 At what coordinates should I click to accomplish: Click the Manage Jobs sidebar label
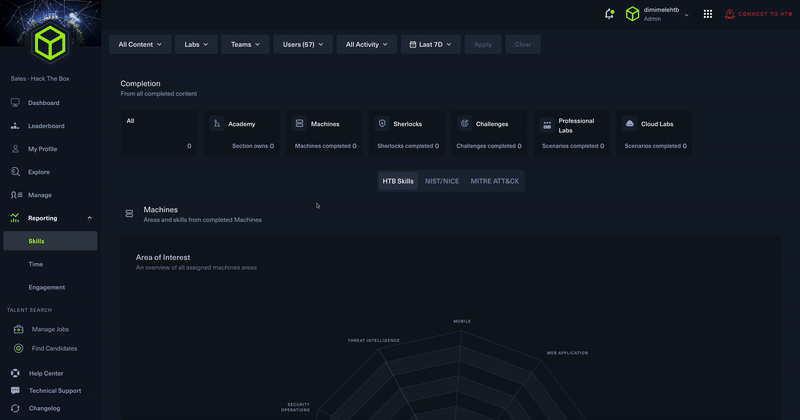pyautogui.click(x=50, y=329)
